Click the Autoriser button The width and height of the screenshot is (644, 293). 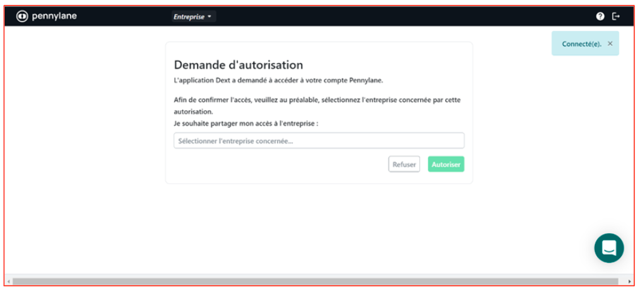[x=446, y=164]
